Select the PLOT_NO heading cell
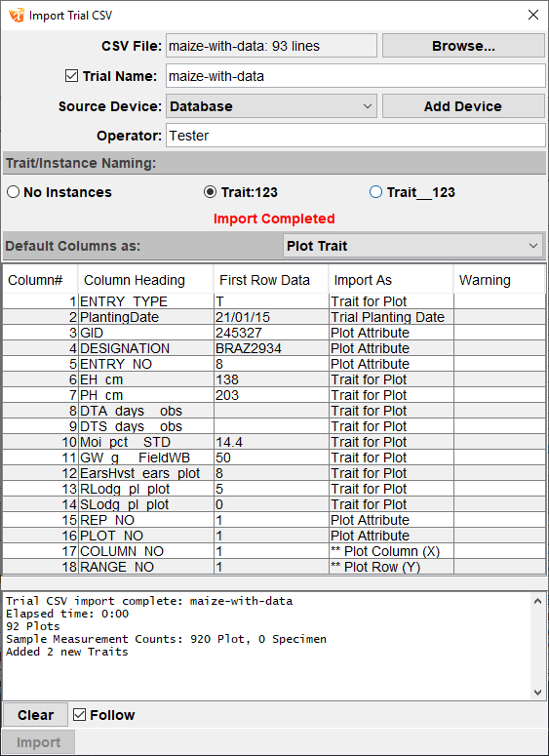Screen dimensions: 549x756 click(146, 536)
